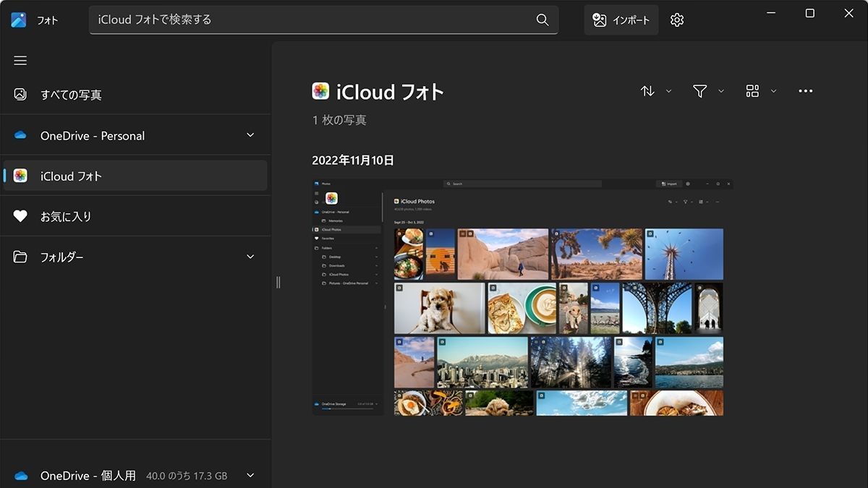868x488 pixels.
Task: Click the gallery layout icon
Action: tap(752, 91)
